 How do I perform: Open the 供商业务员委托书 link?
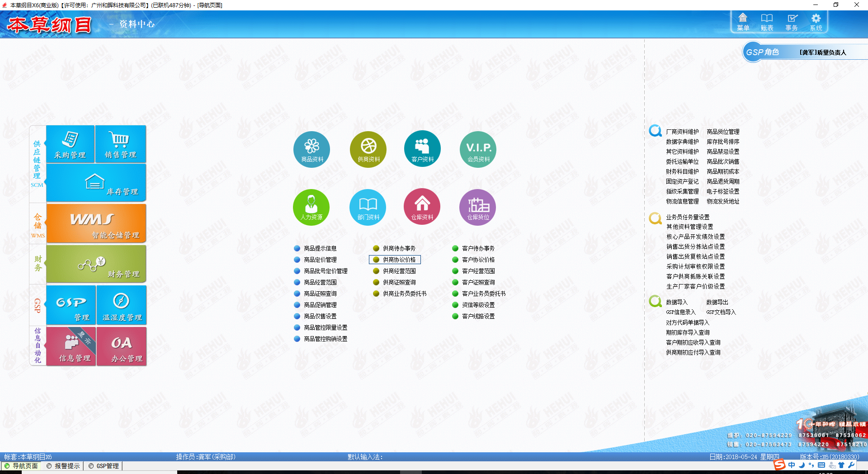click(405, 294)
